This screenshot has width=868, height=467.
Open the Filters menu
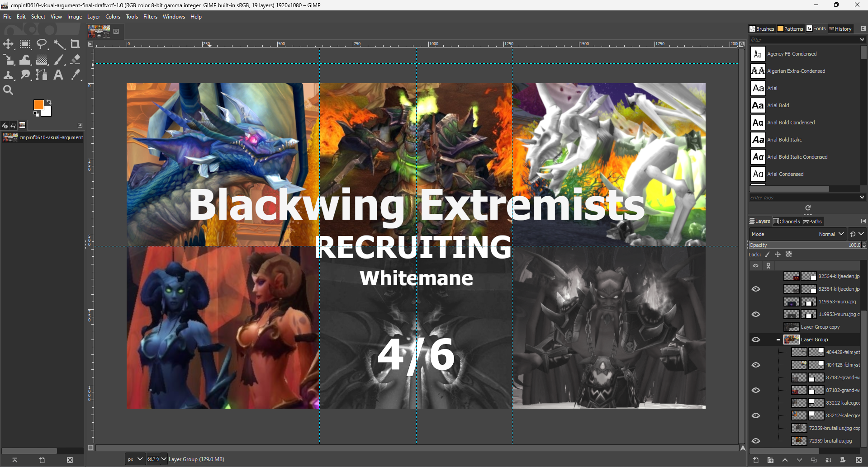150,17
